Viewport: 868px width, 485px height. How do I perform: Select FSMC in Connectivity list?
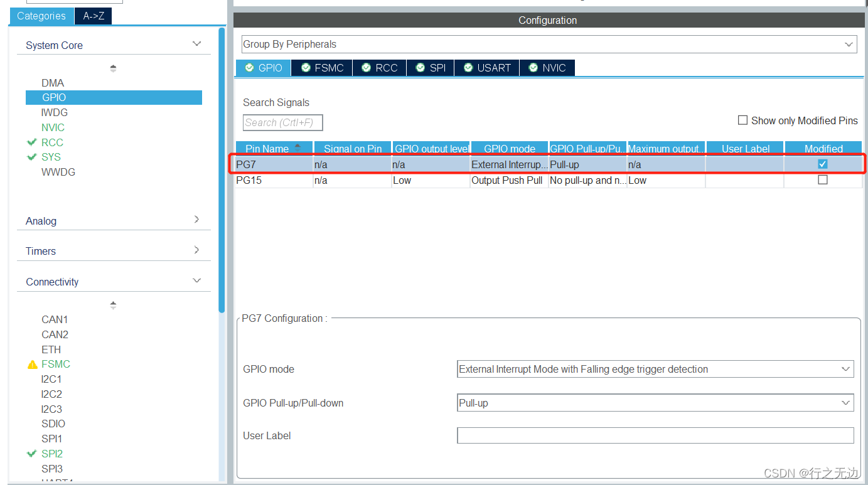tap(56, 364)
